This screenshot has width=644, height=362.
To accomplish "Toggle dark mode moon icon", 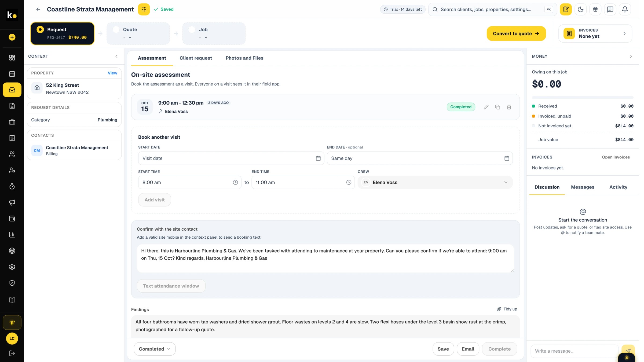I will point(580,9).
